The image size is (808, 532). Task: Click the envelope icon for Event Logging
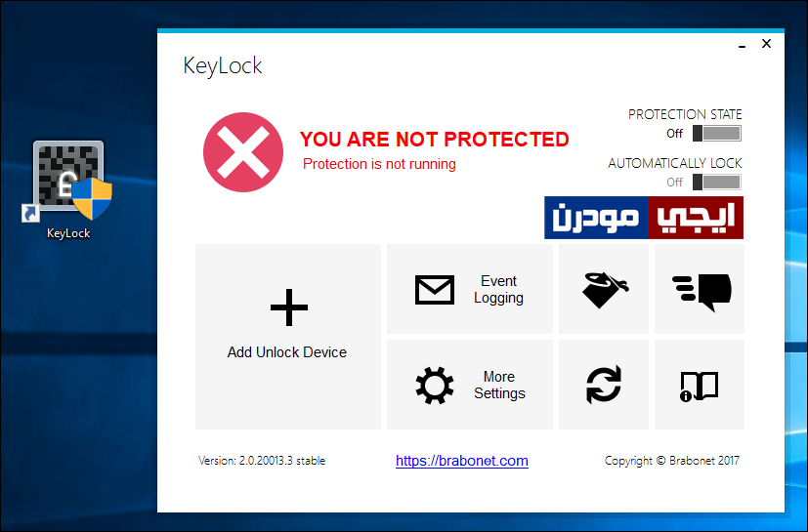coord(435,290)
